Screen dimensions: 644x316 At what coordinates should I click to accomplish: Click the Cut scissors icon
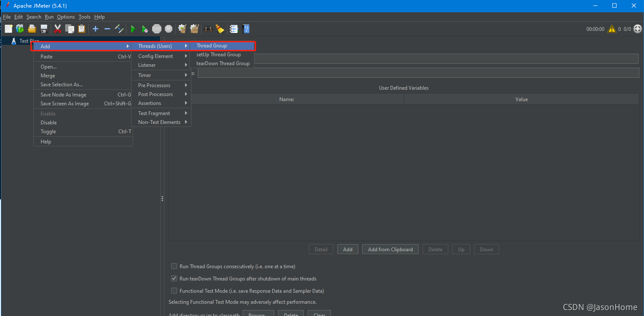coord(58,29)
